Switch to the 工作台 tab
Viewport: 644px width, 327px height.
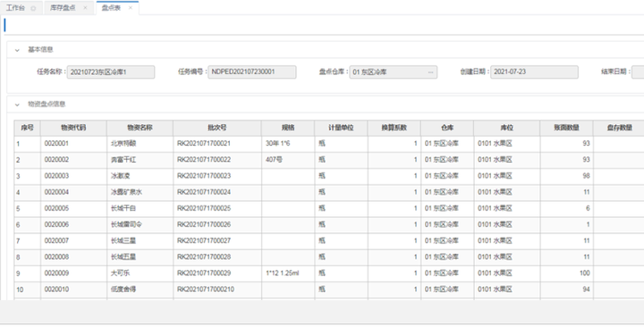(15, 8)
